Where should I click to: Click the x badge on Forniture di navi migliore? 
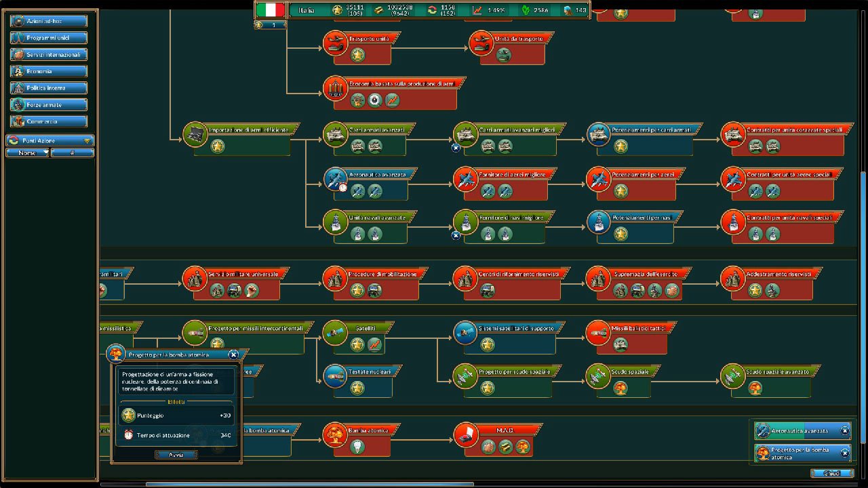point(456,236)
